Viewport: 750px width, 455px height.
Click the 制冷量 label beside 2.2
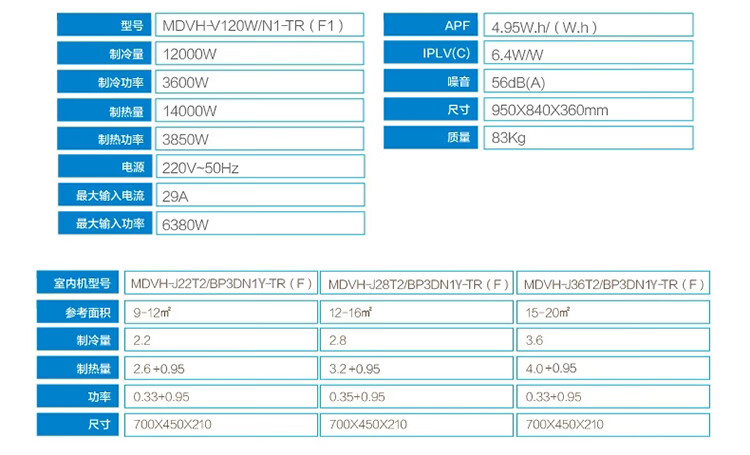pyautogui.click(x=77, y=340)
